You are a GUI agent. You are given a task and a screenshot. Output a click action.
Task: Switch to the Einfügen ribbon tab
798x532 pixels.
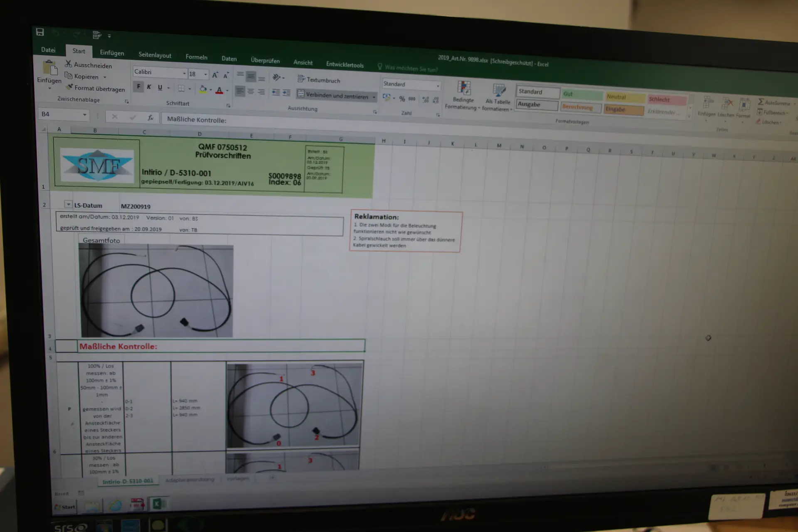(x=112, y=53)
